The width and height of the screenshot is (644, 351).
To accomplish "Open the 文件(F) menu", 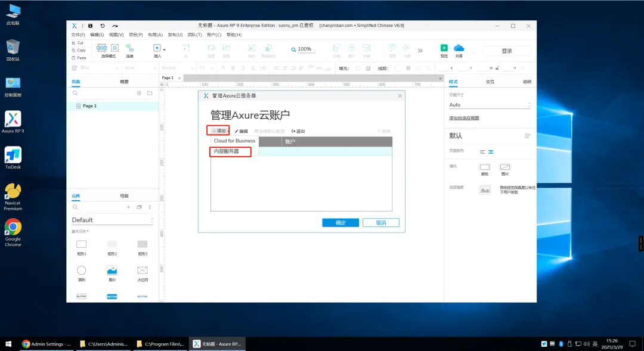I will tap(78, 35).
